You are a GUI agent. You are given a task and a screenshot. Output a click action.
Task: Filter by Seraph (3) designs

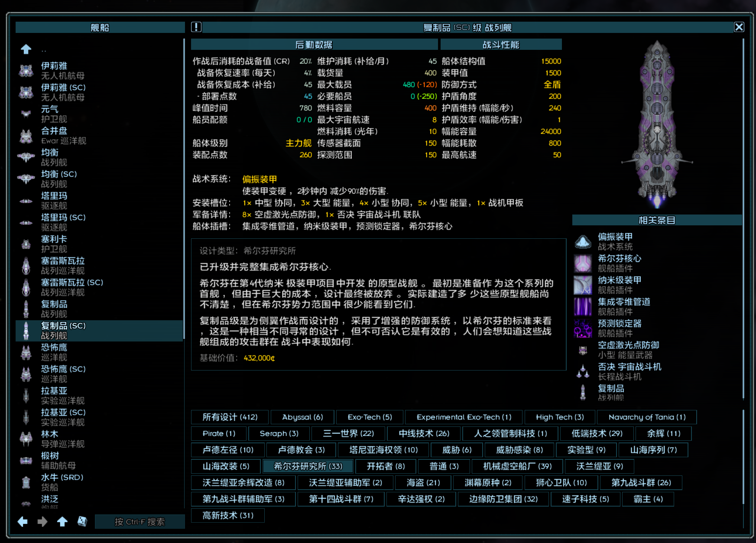(x=279, y=433)
